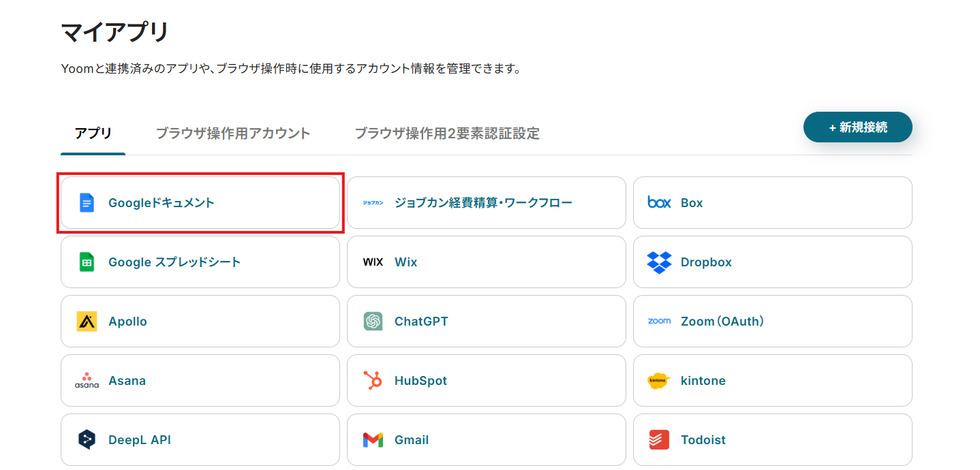The image size is (980, 470).
Task: Switch to ブラウザ操作用アカウント tab
Action: [233, 134]
